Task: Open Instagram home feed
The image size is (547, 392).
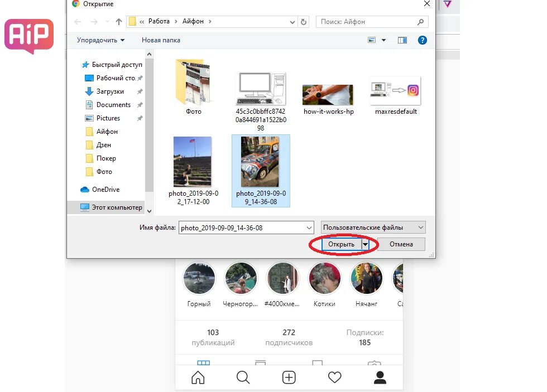Action: coord(198,378)
